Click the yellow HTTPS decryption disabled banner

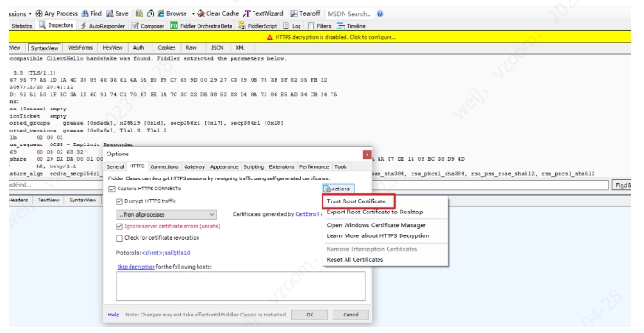(x=320, y=37)
